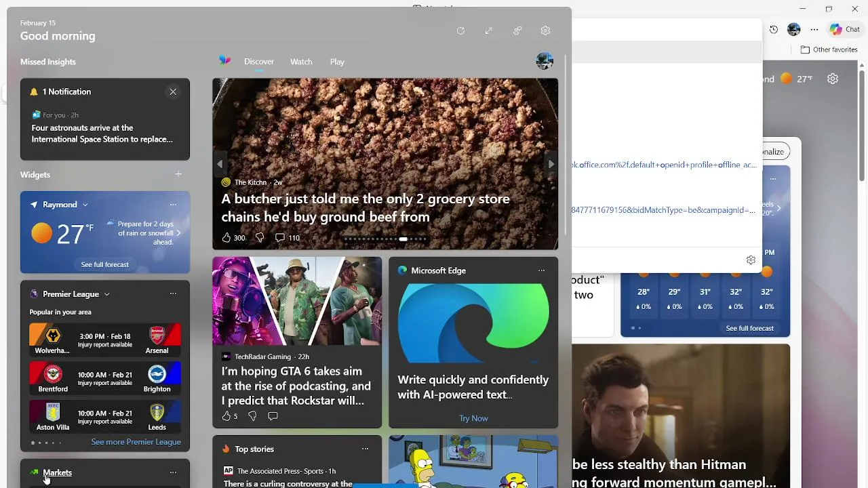Switch to the Watch tab
Image resolution: width=868 pixels, height=488 pixels.
coord(301,62)
